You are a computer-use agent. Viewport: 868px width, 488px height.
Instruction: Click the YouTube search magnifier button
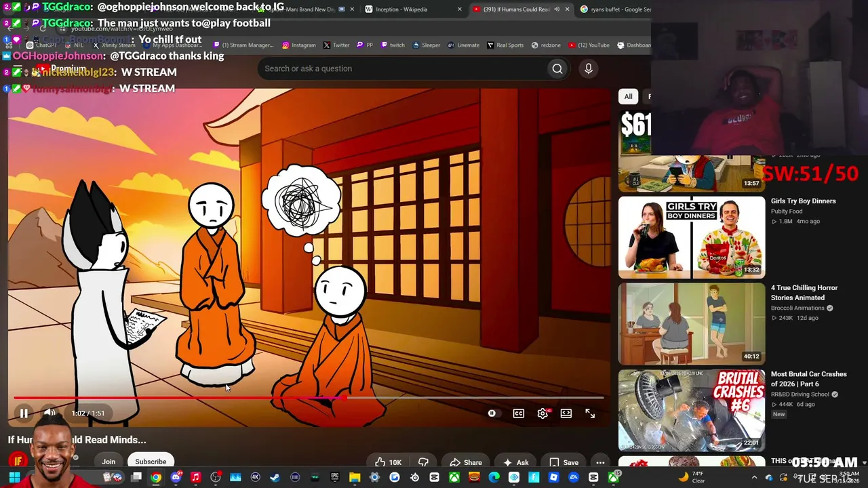click(x=557, y=68)
